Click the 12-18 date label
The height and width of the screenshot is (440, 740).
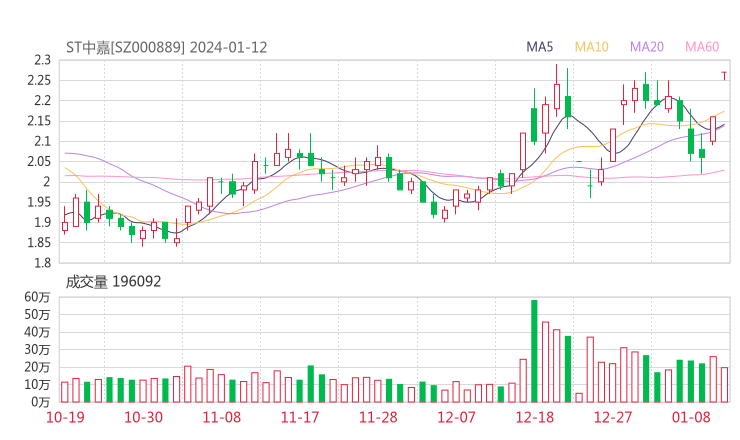tap(534, 417)
